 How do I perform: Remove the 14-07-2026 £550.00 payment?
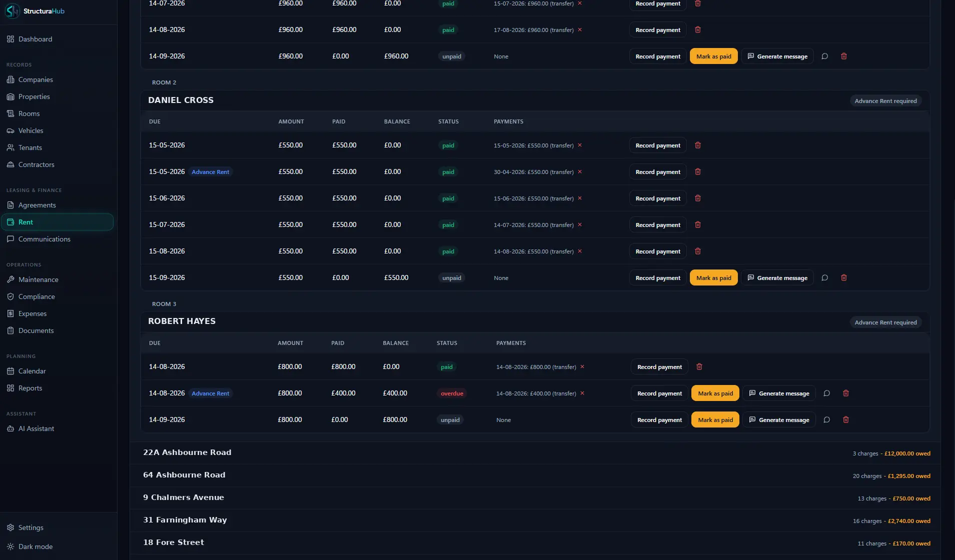[580, 224]
